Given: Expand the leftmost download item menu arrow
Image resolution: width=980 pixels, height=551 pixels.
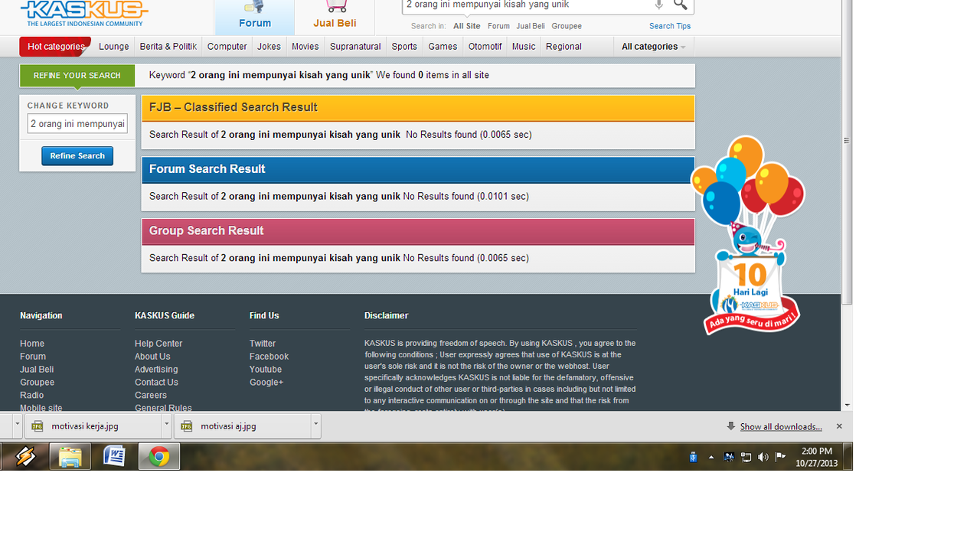Looking at the screenshot, I should pyautogui.click(x=17, y=426).
